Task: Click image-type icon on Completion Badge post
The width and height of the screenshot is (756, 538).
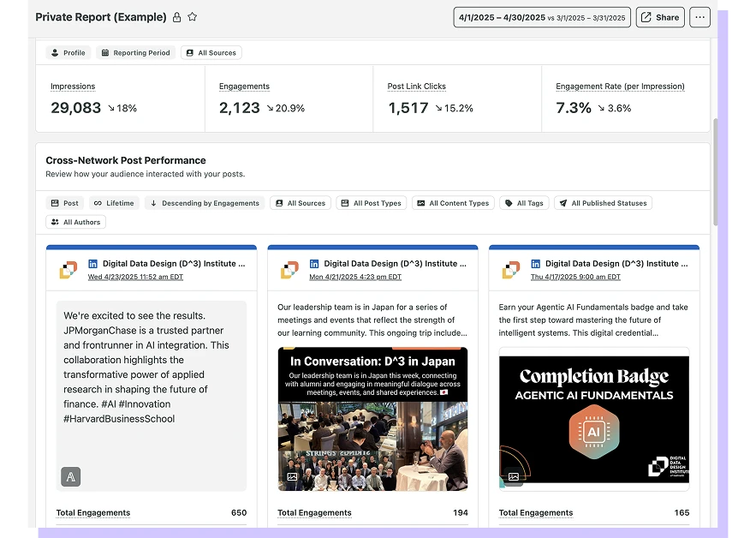Action: point(514,476)
